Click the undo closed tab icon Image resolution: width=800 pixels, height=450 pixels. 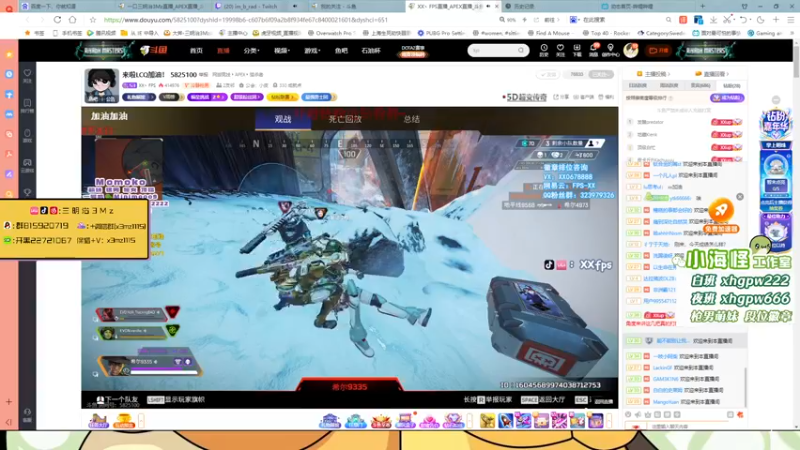point(743,20)
